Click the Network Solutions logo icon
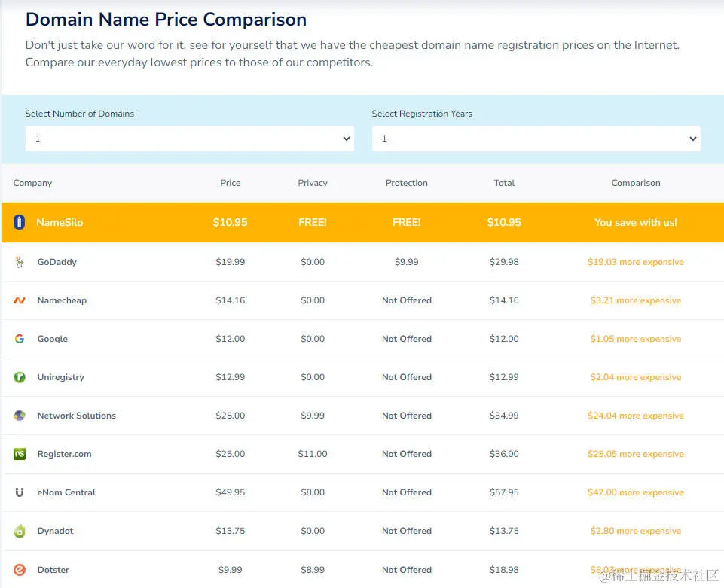Image resolution: width=724 pixels, height=588 pixels. click(20, 416)
